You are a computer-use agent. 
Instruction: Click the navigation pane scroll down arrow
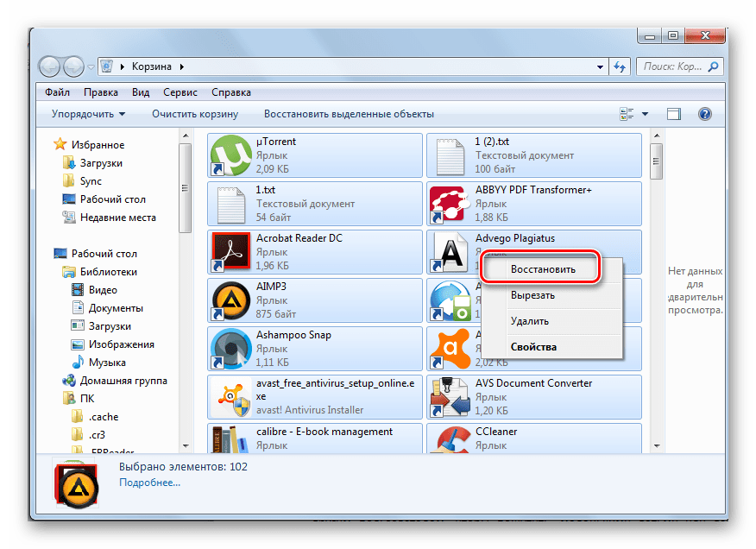click(186, 446)
